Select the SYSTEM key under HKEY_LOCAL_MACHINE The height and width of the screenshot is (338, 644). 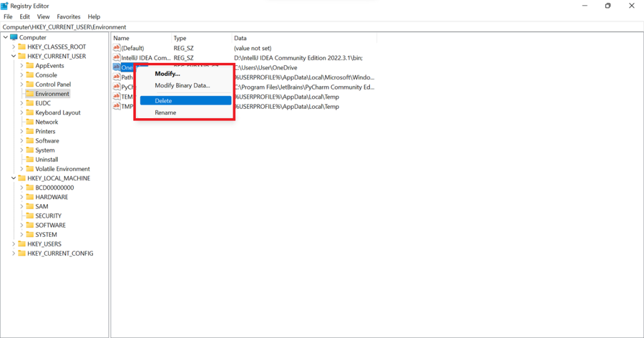(46, 234)
